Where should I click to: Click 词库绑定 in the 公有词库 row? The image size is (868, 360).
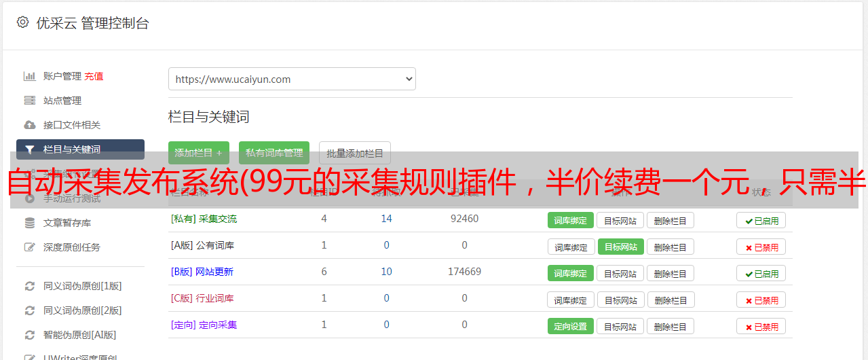pyautogui.click(x=571, y=247)
